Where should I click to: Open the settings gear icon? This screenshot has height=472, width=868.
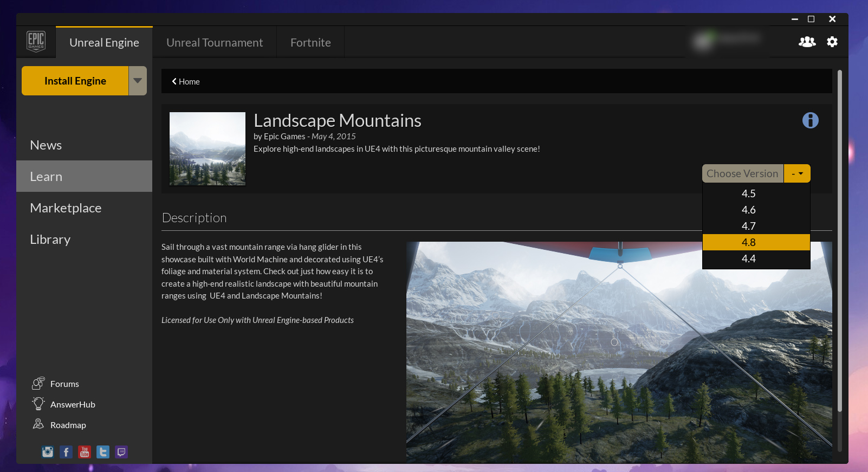pos(832,42)
